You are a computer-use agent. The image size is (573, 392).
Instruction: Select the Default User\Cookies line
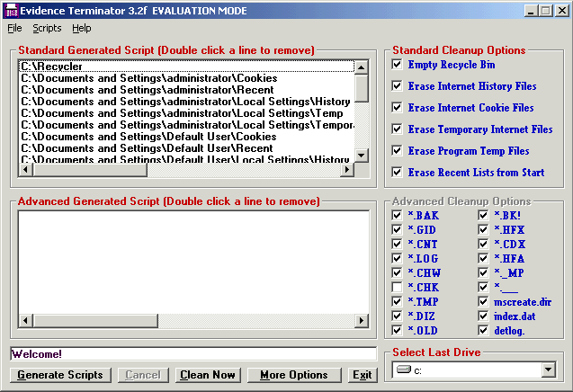pos(186,137)
